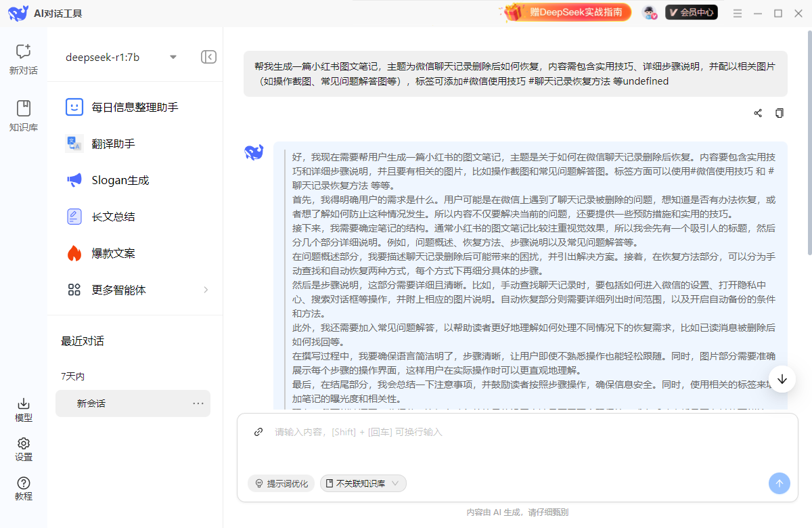Copy the AI response using copy icon
Viewport: 812px width, 528px height.
780,113
